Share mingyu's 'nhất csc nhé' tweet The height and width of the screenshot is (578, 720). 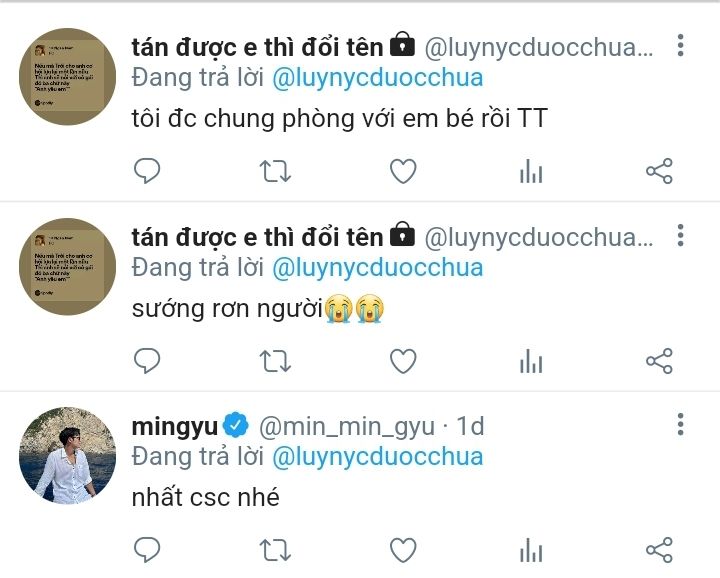pyautogui.click(x=659, y=550)
